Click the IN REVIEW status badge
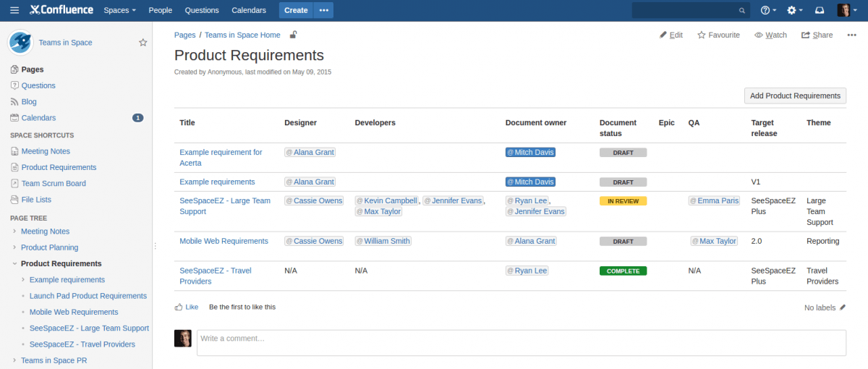The height and width of the screenshot is (369, 868). [x=623, y=201]
